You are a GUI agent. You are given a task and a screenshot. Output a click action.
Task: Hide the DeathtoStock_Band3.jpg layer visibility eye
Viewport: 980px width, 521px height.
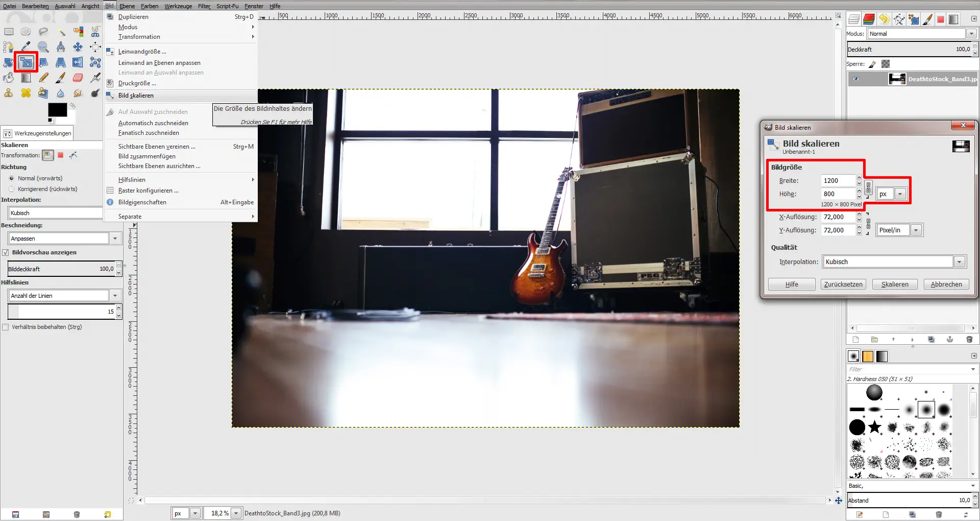pos(856,79)
